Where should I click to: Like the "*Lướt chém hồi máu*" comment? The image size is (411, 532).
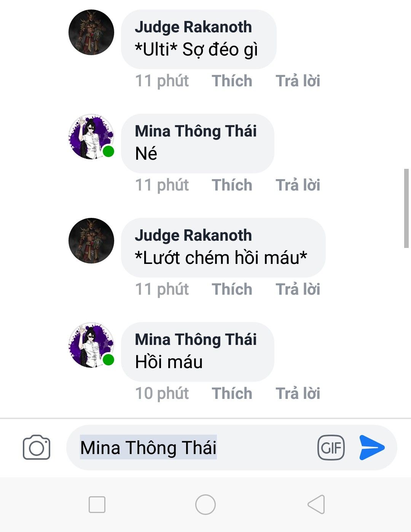[232, 289]
